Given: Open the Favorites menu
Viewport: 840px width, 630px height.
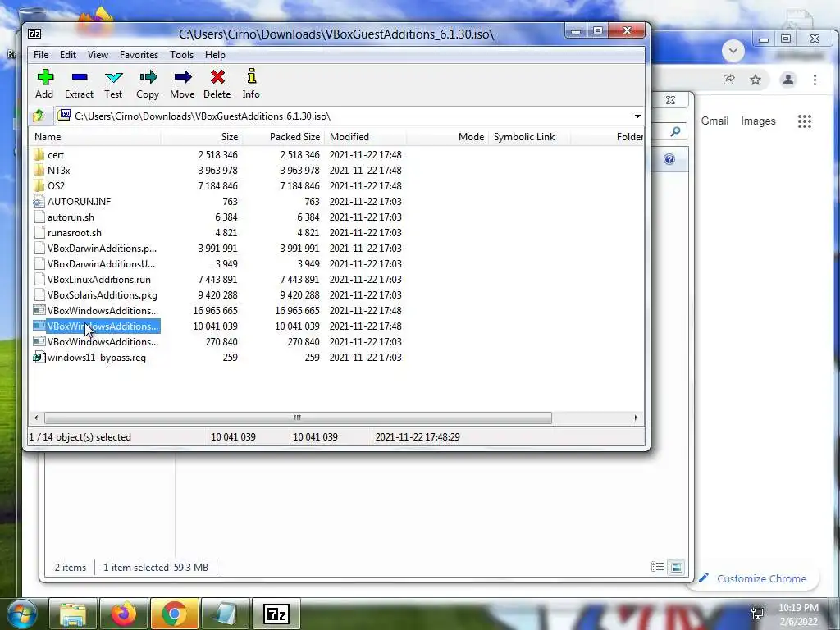Looking at the screenshot, I should [139, 55].
